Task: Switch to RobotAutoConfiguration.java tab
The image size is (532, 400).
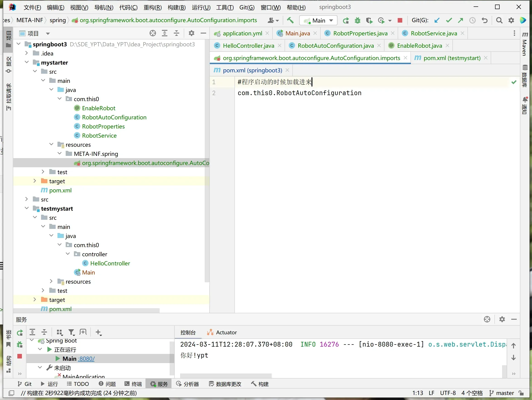Action: (x=335, y=46)
